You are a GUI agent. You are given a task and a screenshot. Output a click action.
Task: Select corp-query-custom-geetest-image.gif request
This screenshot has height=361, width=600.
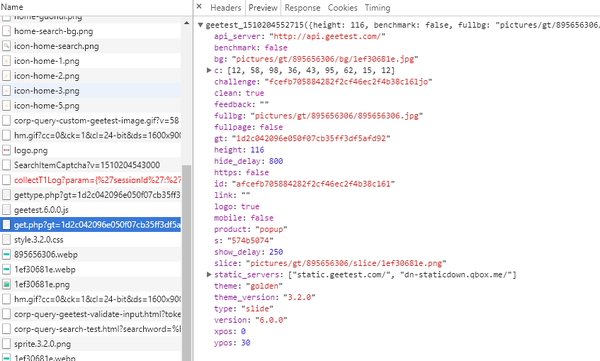91,121
